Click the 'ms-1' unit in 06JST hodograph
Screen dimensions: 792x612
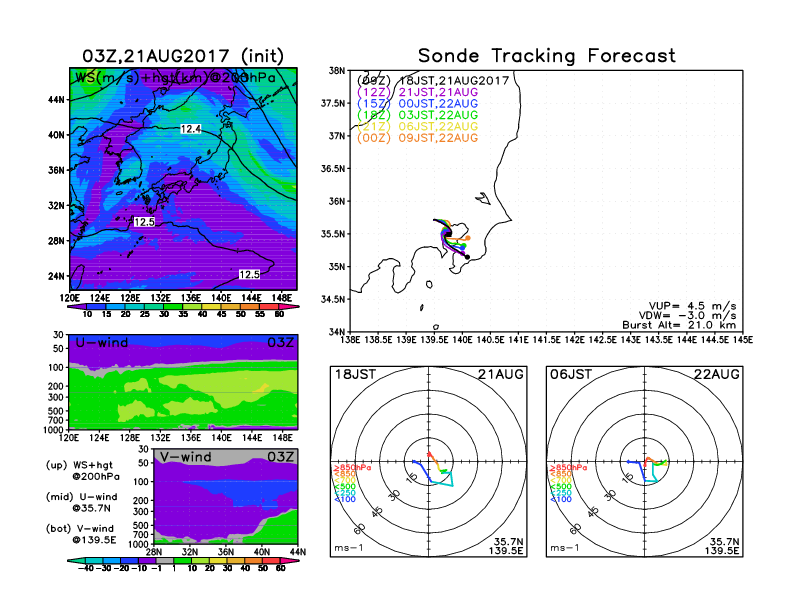click(x=564, y=548)
